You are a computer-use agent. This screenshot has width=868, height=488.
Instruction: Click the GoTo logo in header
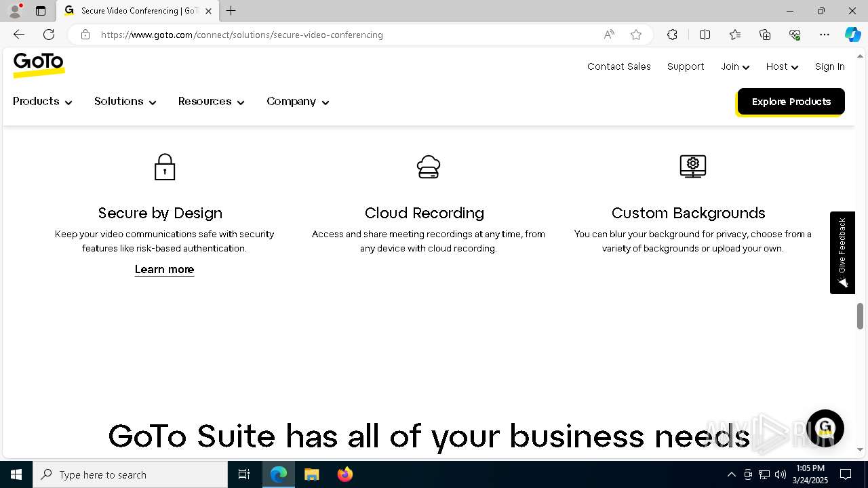pyautogui.click(x=39, y=65)
